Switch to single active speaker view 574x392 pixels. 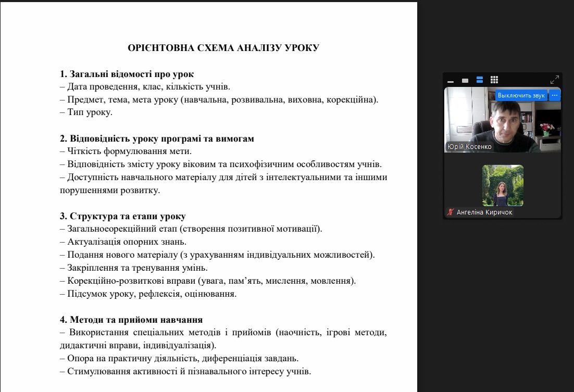465,81
